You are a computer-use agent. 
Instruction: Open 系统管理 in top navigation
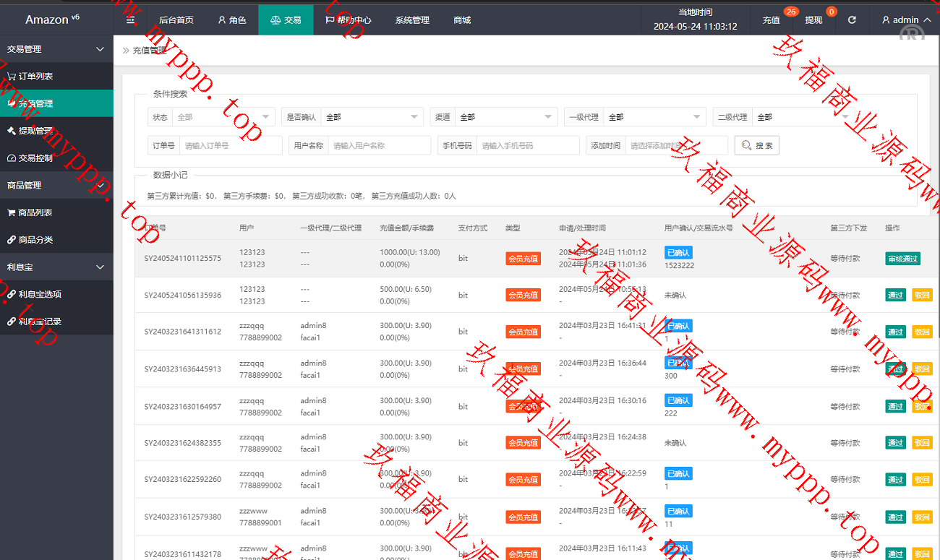pyautogui.click(x=412, y=20)
